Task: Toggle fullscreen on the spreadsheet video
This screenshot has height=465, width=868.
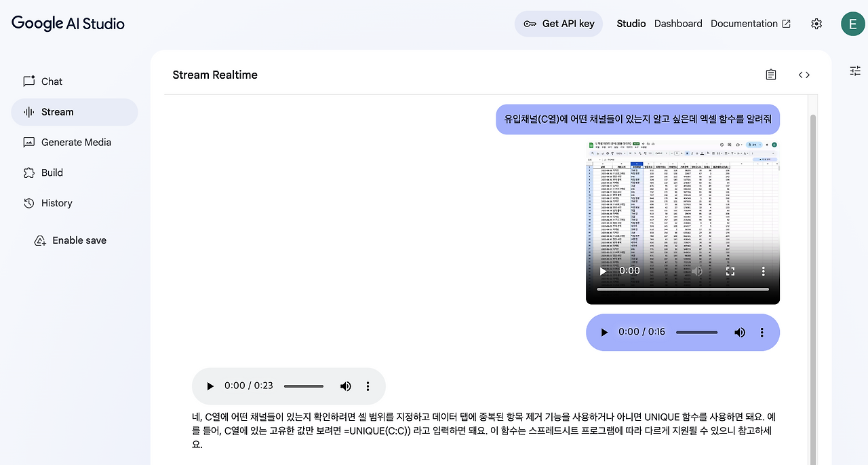Action: (730, 271)
